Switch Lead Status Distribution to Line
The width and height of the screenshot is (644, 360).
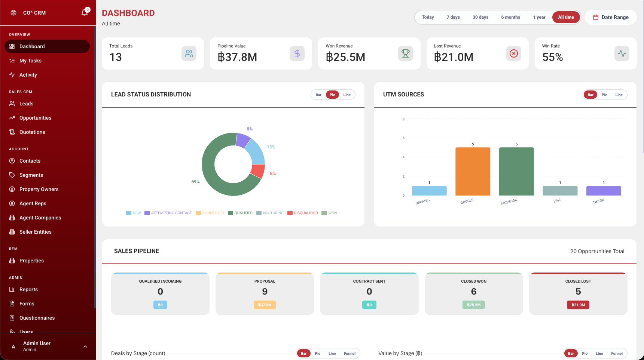pos(347,95)
